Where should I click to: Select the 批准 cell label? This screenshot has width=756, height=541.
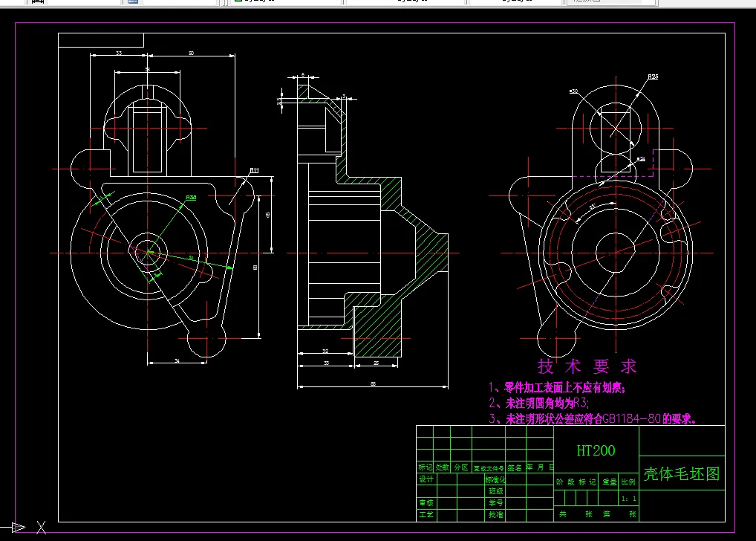pyautogui.click(x=496, y=514)
